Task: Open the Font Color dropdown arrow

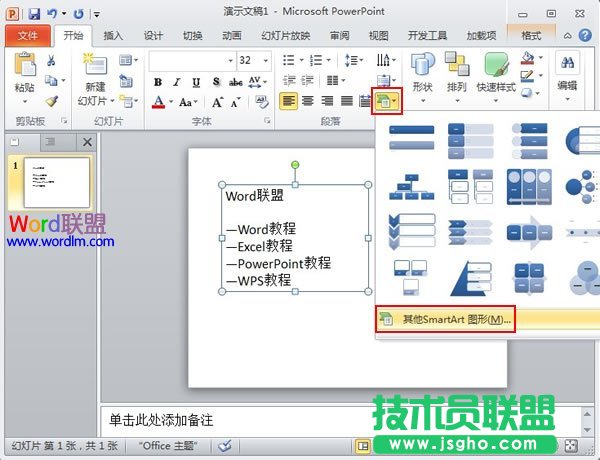Action: (x=171, y=102)
